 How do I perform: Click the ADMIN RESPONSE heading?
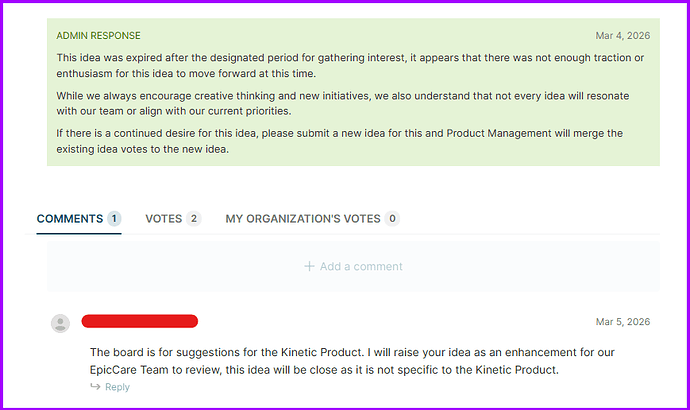pos(98,36)
